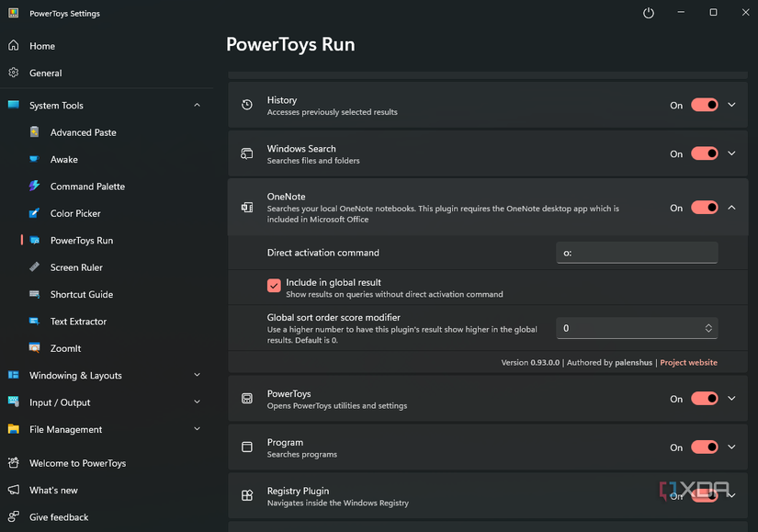Click the Home icon in sidebar

pyautogui.click(x=14, y=45)
